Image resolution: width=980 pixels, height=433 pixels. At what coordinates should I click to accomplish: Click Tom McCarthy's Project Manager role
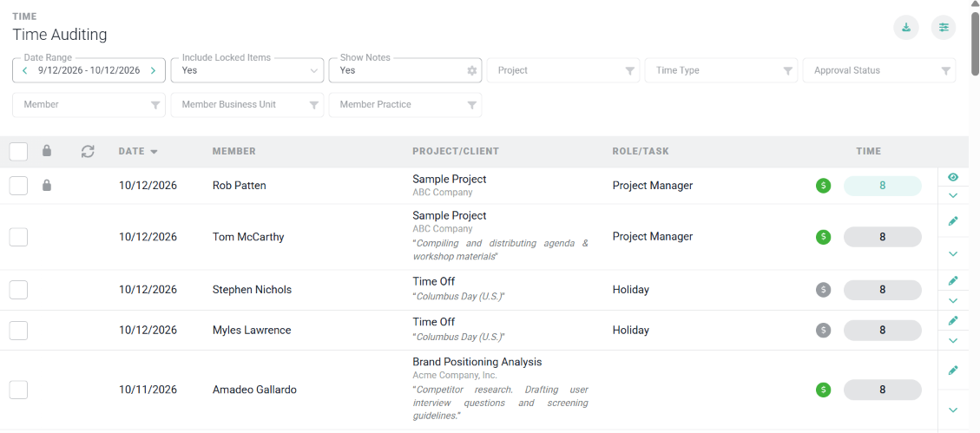click(x=653, y=237)
